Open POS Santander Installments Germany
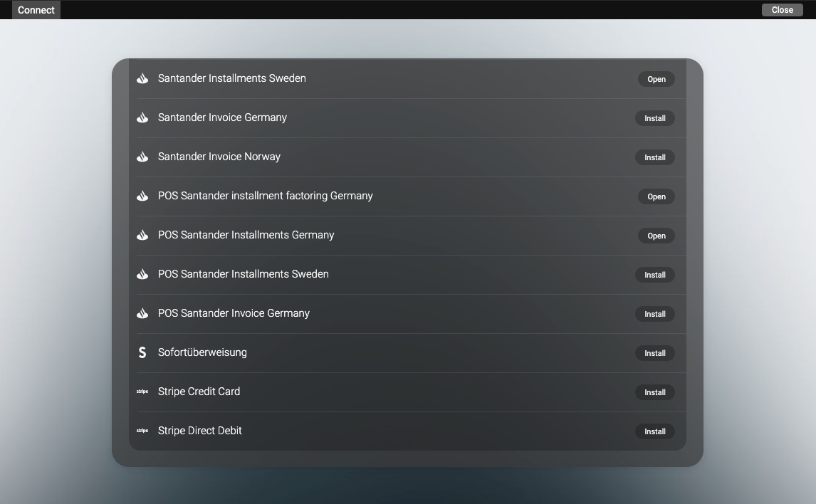Viewport: 816px width, 504px height. click(657, 236)
